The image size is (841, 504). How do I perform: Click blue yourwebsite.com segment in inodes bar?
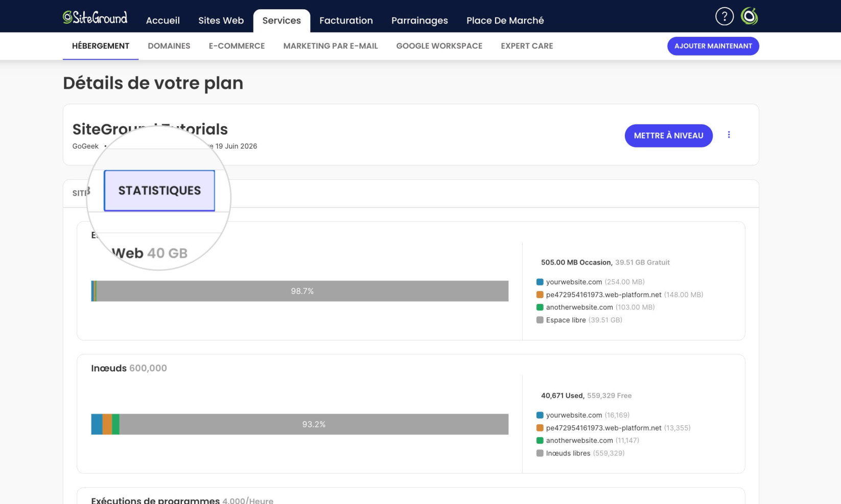click(97, 424)
